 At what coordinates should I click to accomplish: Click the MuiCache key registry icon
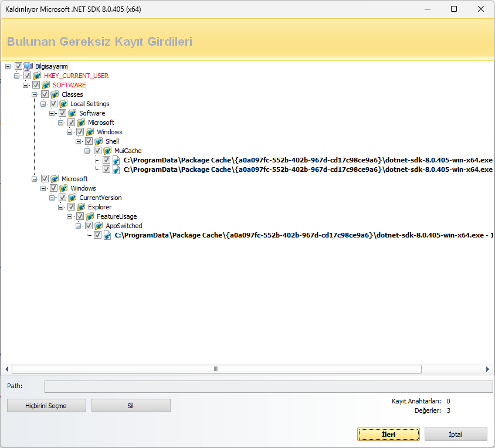(108, 151)
